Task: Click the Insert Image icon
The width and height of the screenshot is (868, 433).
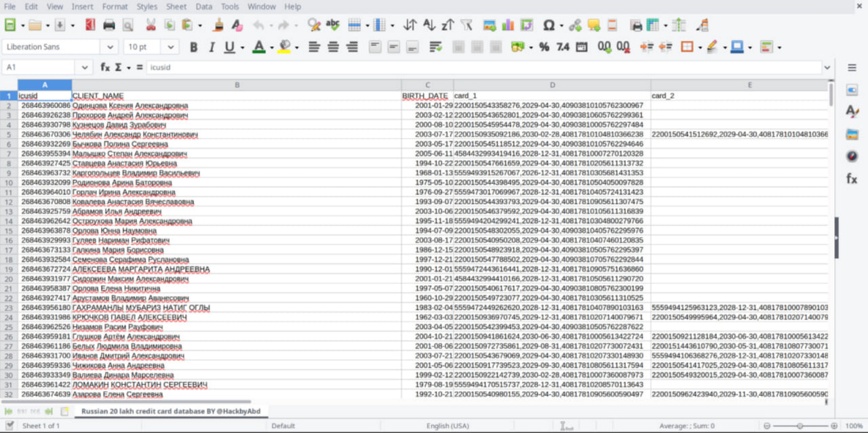Action: click(489, 25)
